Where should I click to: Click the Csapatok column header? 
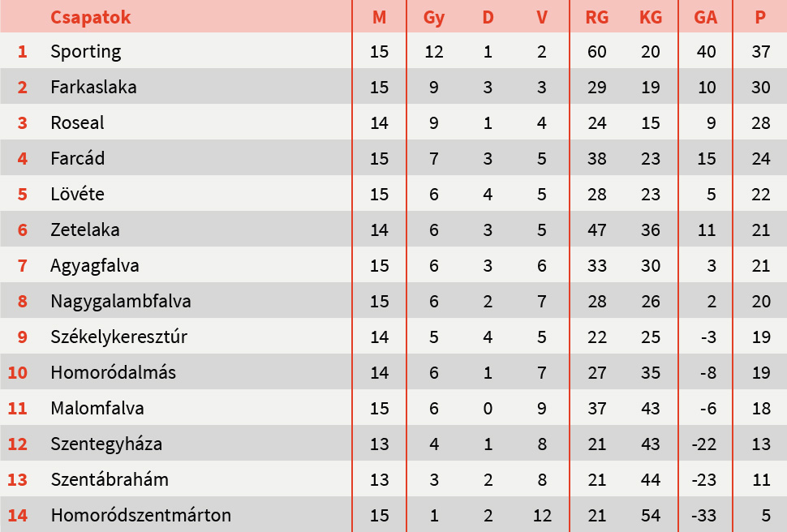tap(90, 17)
